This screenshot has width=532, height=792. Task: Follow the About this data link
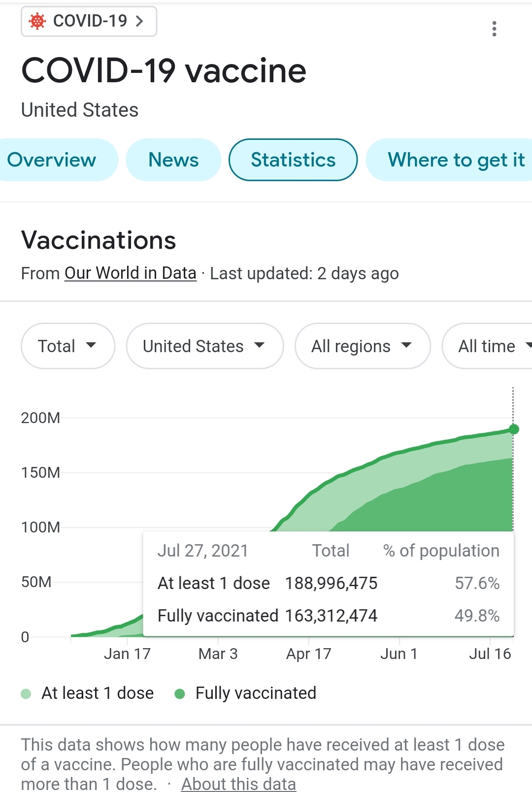[x=238, y=784]
